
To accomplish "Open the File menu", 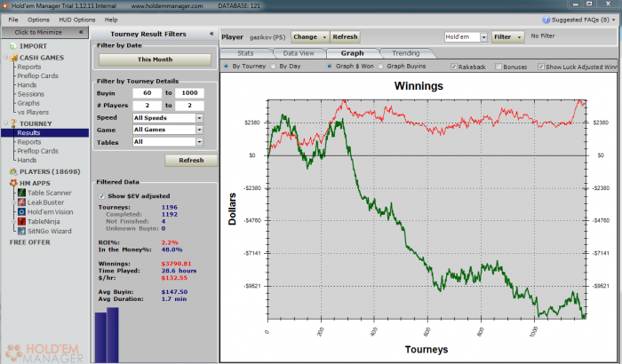I will click(13, 20).
